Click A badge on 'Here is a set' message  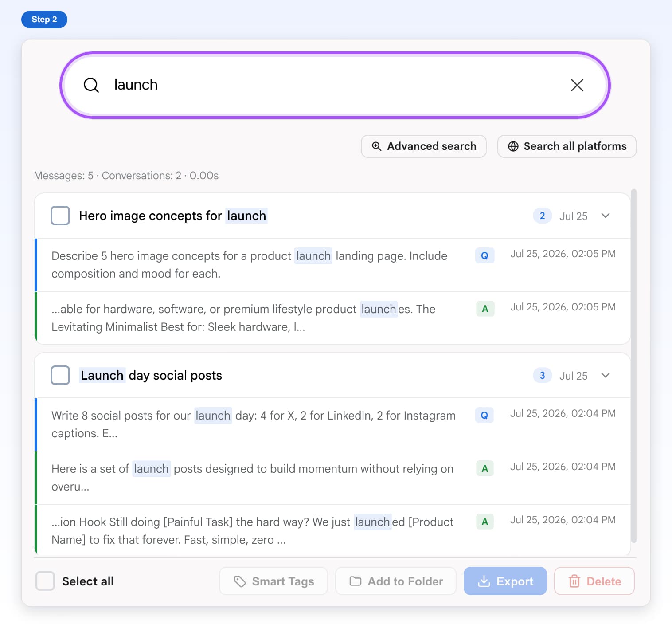[x=485, y=468]
